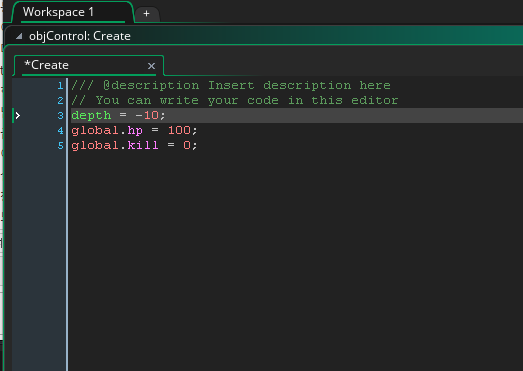Click line number 4 in gutter
Image resolution: width=523 pixels, height=371 pixels.
coord(60,130)
